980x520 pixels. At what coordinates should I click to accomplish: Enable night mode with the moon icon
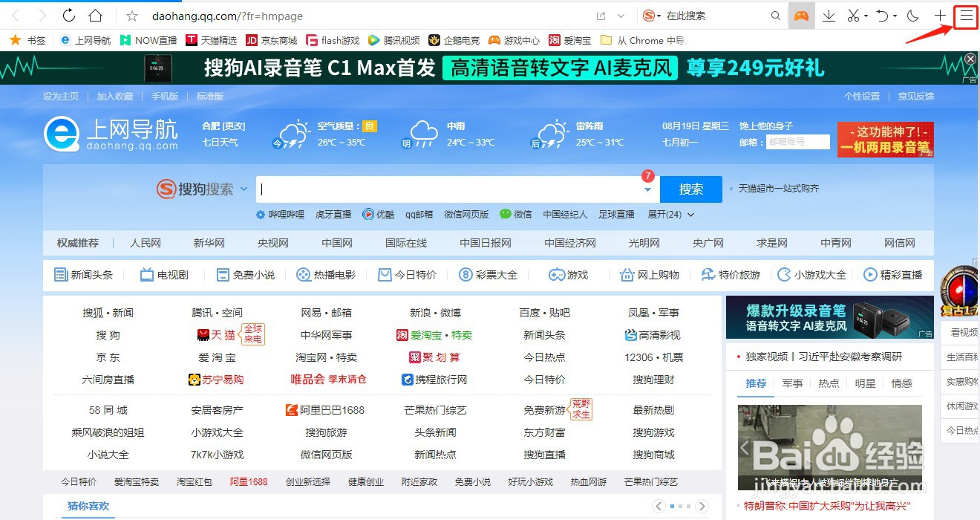click(x=912, y=16)
